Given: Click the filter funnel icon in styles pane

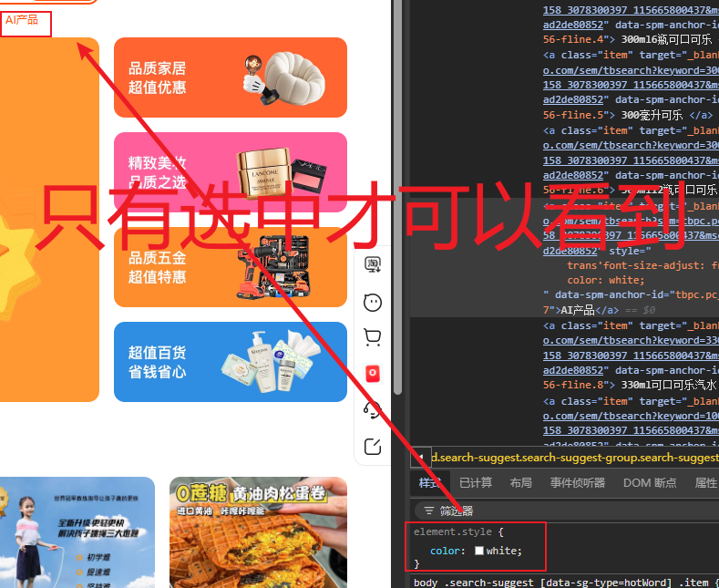Looking at the screenshot, I should [x=428, y=511].
